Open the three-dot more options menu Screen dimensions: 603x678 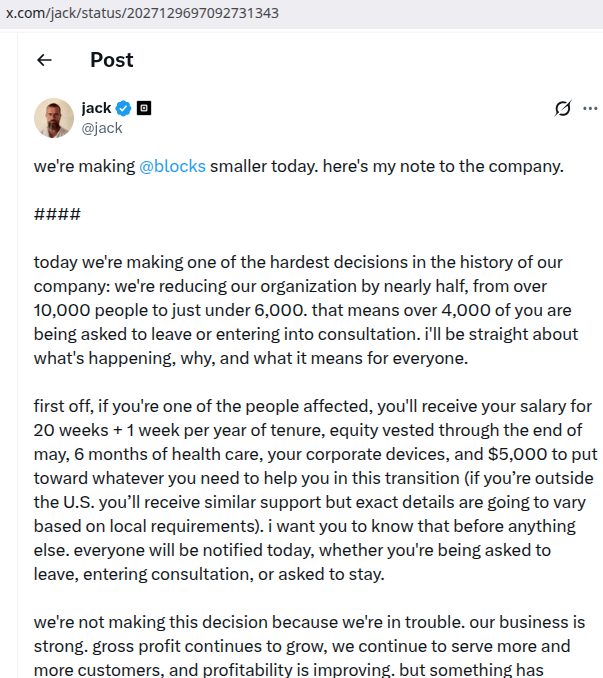(590, 108)
